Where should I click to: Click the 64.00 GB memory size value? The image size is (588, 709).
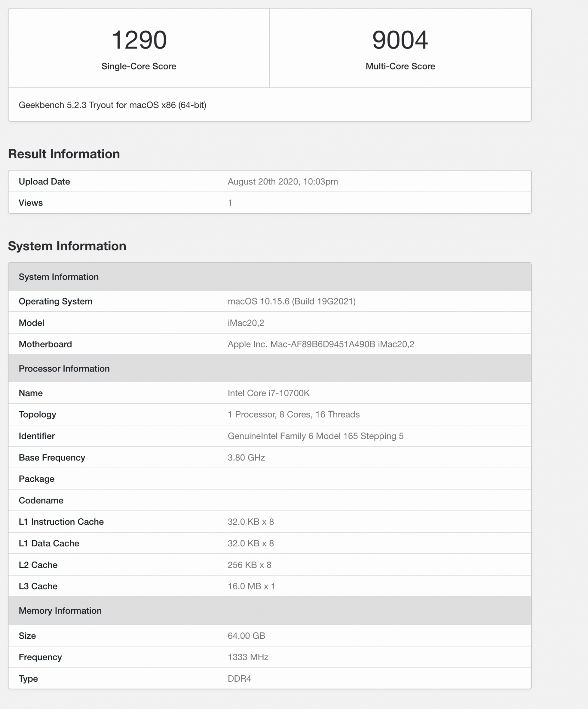click(x=246, y=636)
